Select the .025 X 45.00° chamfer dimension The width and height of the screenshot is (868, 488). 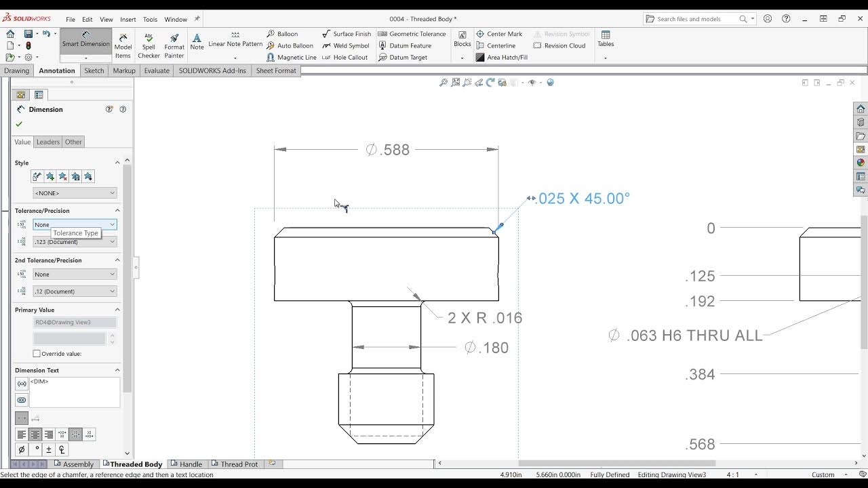coord(583,199)
